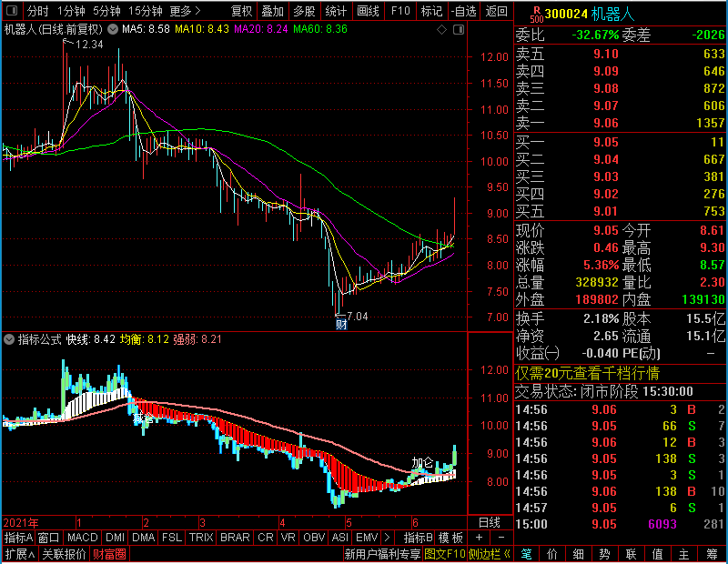Apply the OBV indicator
The width and height of the screenshot is (728, 564).
pos(314,538)
